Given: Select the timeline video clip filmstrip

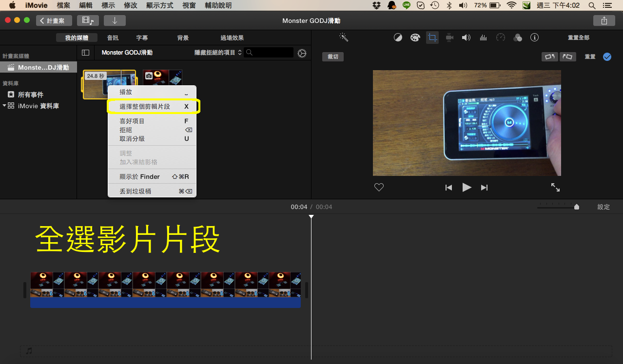Looking at the screenshot, I should tap(166, 285).
